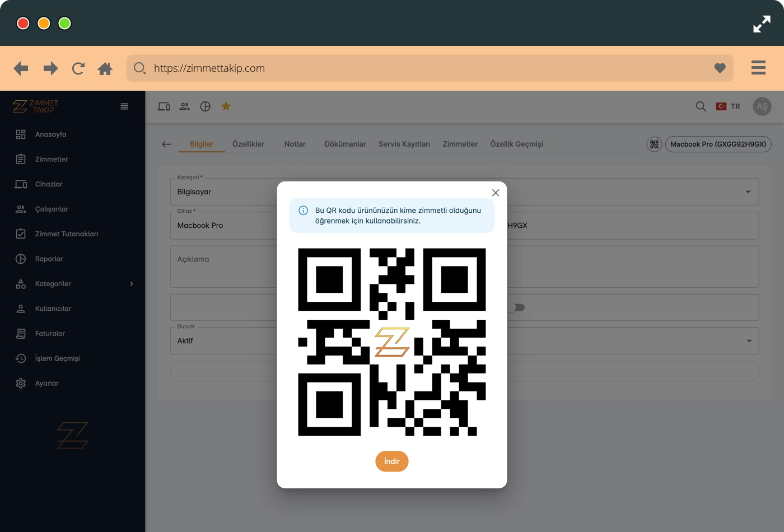Screen dimensions: 784x532
Task: Open the Durum dropdown arrow
Action: [x=749, y=341]
